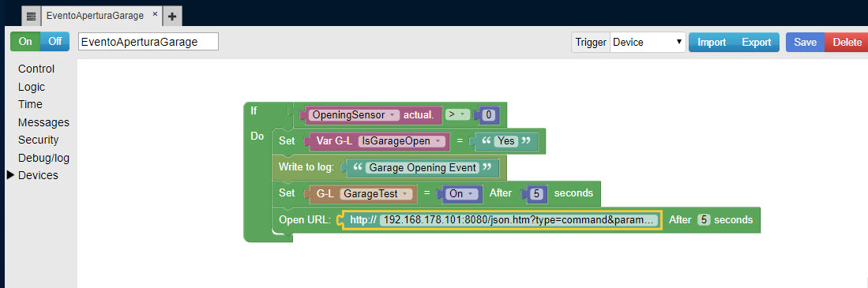Turn the event Off
This screenshot has width=868, height=288.
coord(54,42)
